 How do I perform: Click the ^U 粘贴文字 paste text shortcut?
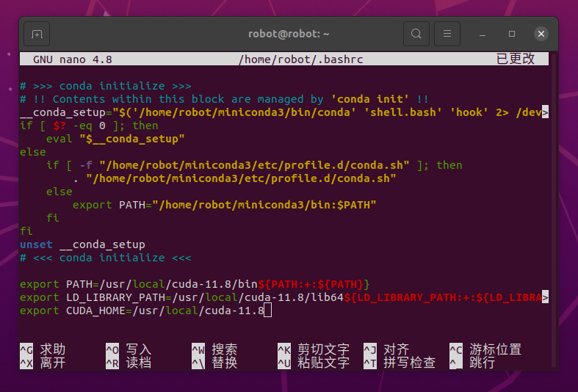[x=314, y=363]
